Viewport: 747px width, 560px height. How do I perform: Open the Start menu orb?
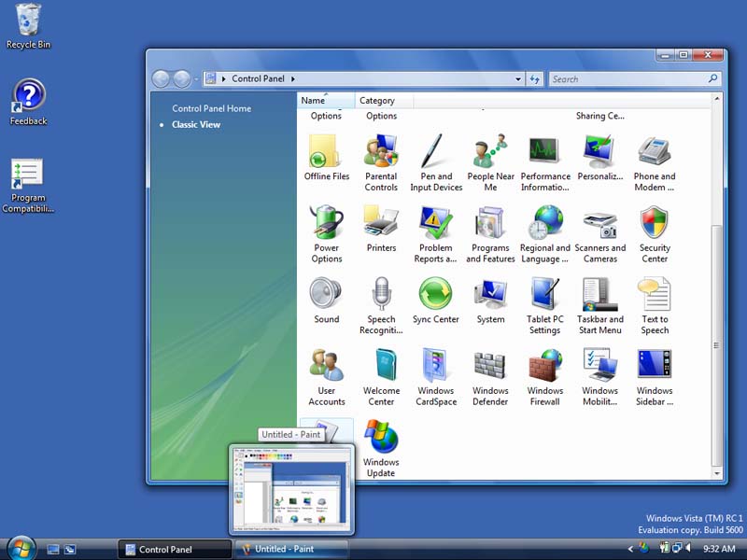(21, 548)
